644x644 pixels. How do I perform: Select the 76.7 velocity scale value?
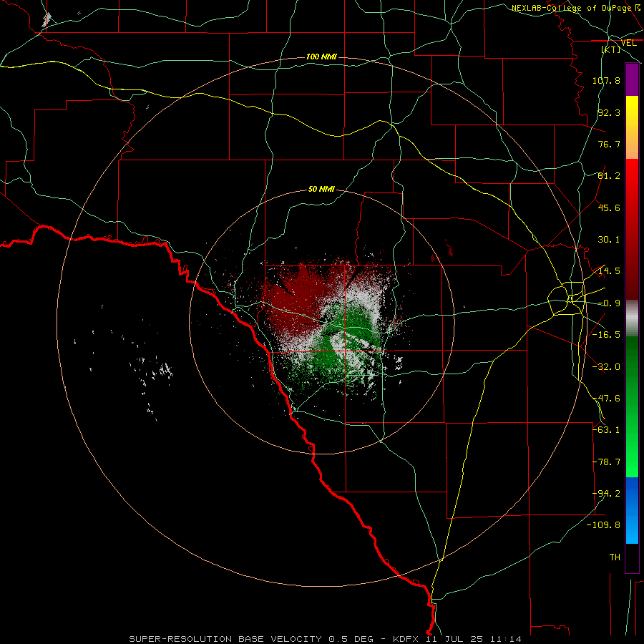609,144
